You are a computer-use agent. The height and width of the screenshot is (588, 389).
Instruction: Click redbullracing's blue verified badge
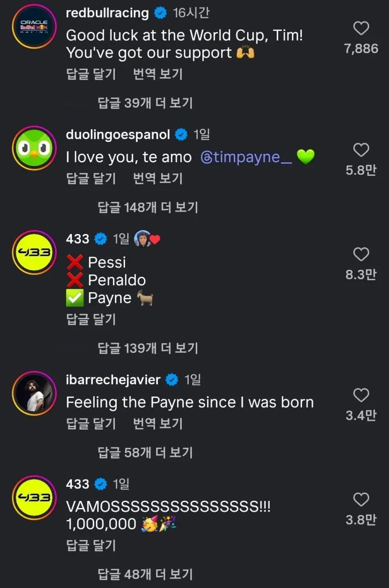[x=160, y=13]
